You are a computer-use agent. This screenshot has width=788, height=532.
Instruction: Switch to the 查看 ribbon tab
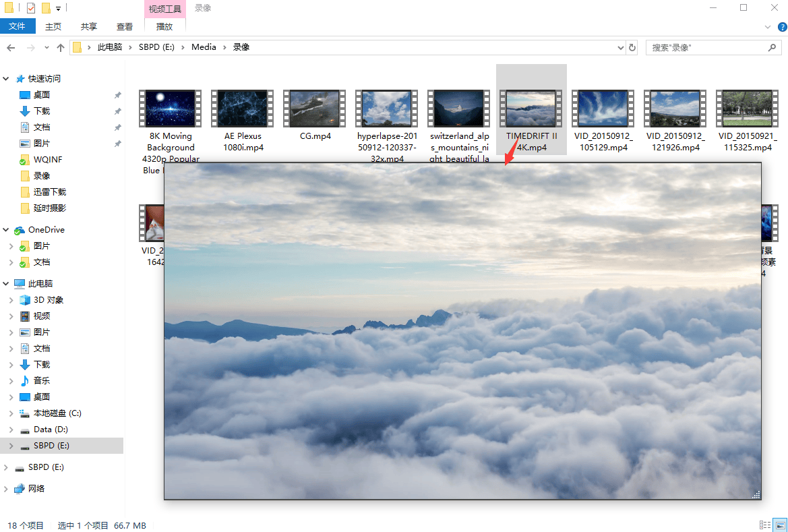click(125, 27)
